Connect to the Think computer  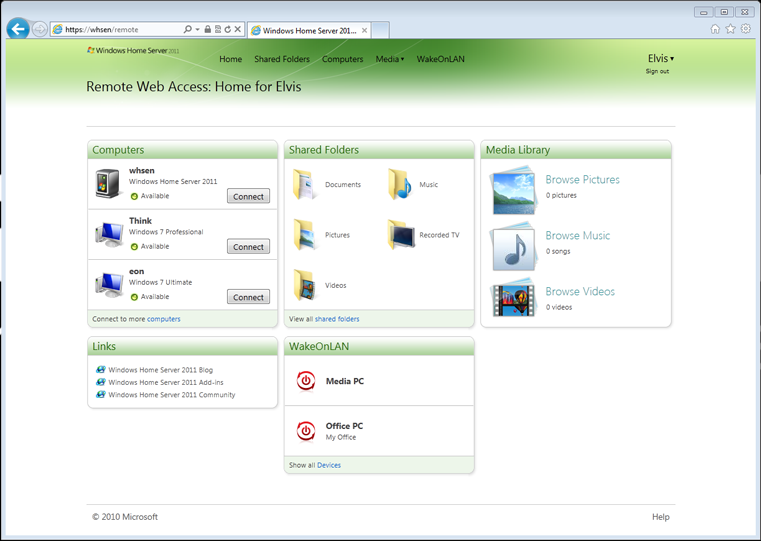(248, 247)
